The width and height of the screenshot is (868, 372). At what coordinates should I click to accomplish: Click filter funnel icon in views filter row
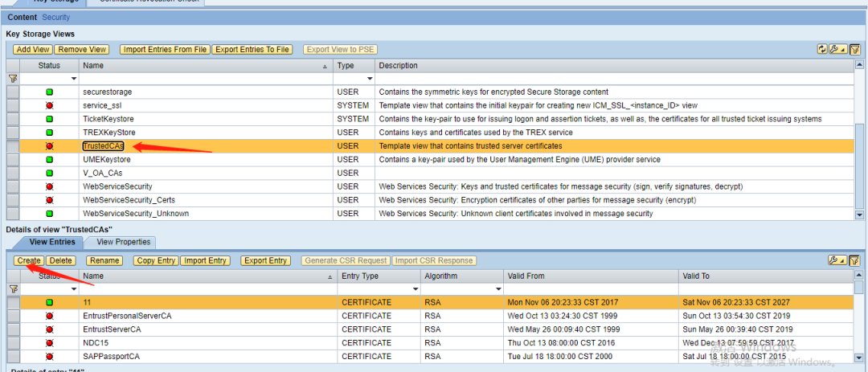pos(14,80)
